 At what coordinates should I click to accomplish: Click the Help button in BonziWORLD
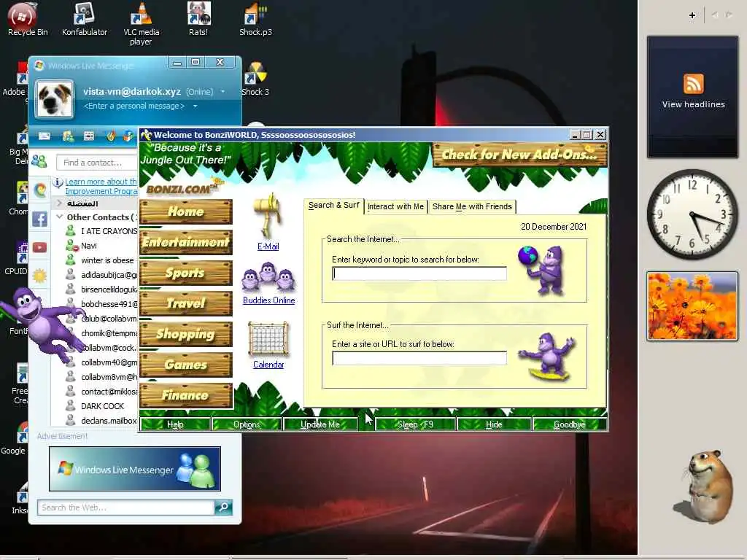pos(175,424)
